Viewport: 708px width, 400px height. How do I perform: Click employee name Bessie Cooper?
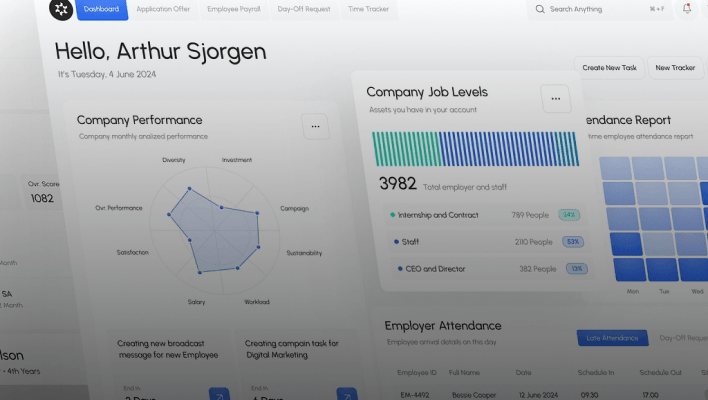(x=474, y=395)
